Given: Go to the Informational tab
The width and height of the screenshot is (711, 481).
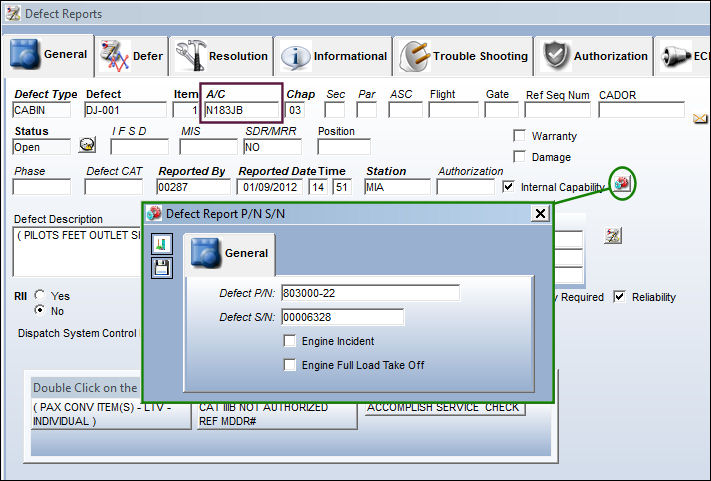Looking at the screenshot, I should pos(333,56).
